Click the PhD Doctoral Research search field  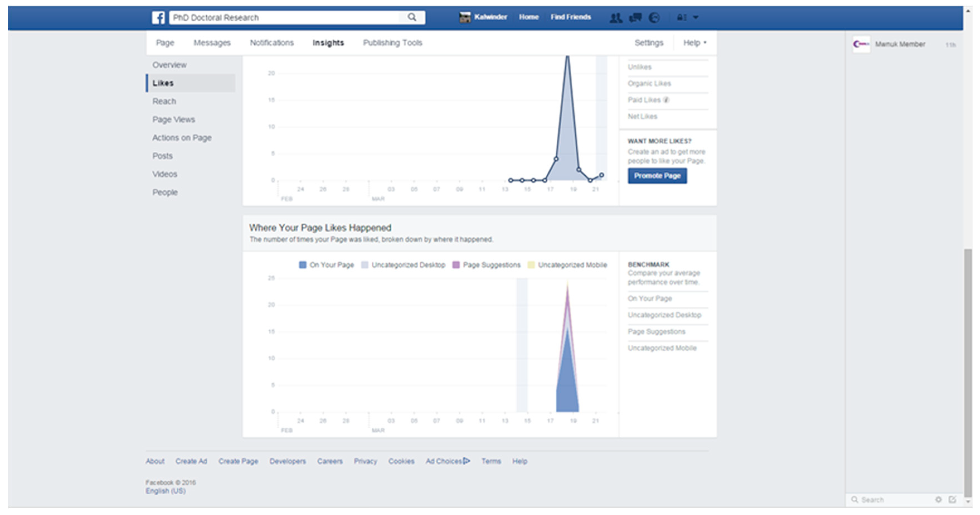tap(283, 18)
